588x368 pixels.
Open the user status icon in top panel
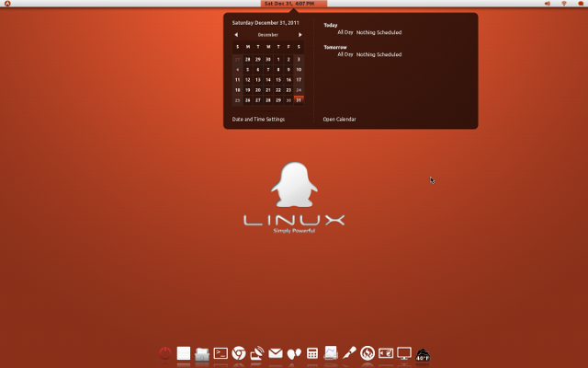581,4
